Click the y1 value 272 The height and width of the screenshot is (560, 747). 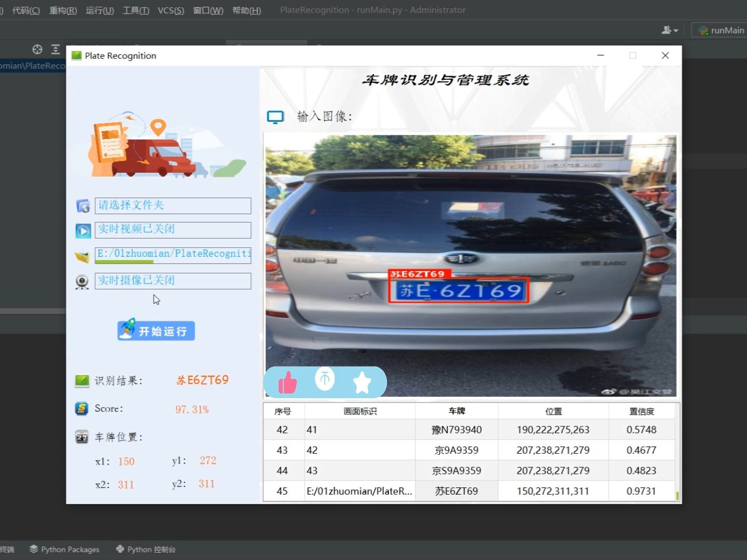pyautogui.click(x=208, y=460)
